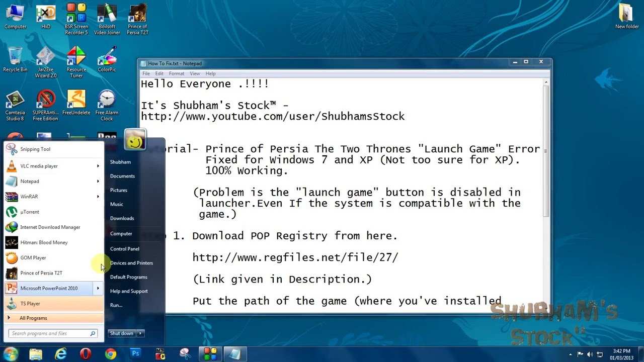The width and height of the screenshot is (644, 362).
Task: Select Resource Tuner desktop icon
Action: click(76, 62)
